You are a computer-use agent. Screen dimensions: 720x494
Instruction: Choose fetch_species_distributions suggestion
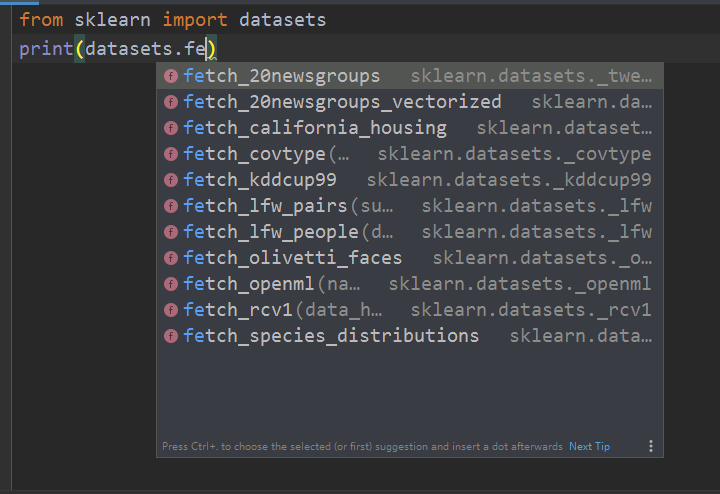410,336
